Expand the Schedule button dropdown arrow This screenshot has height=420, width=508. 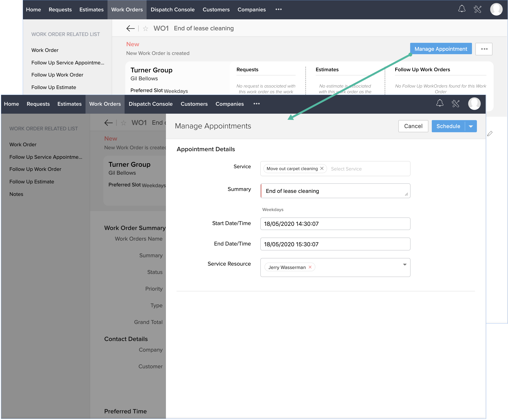click(471, 126)
